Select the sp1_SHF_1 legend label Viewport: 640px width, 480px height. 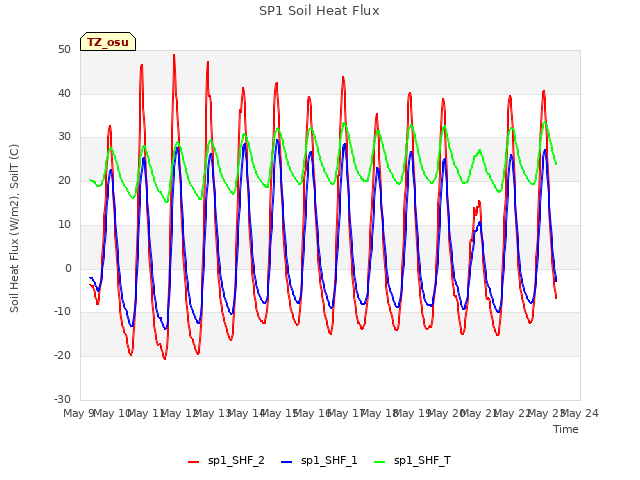pos(329,460)
